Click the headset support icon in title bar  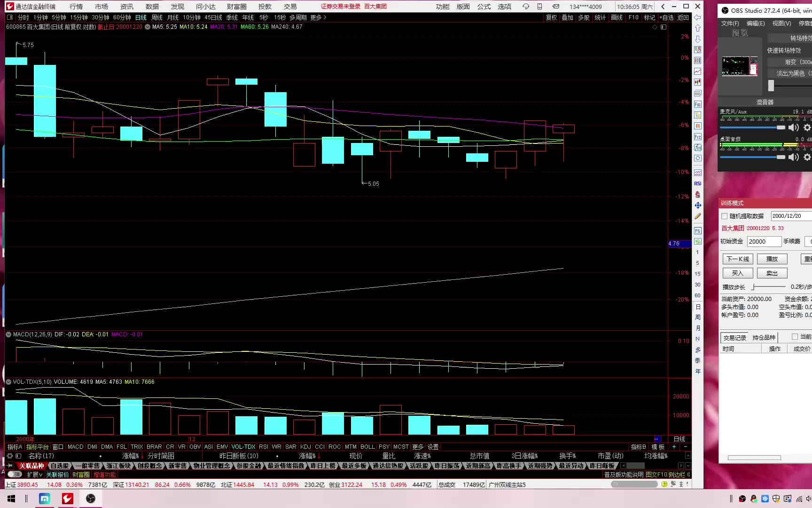coord(526,7)
